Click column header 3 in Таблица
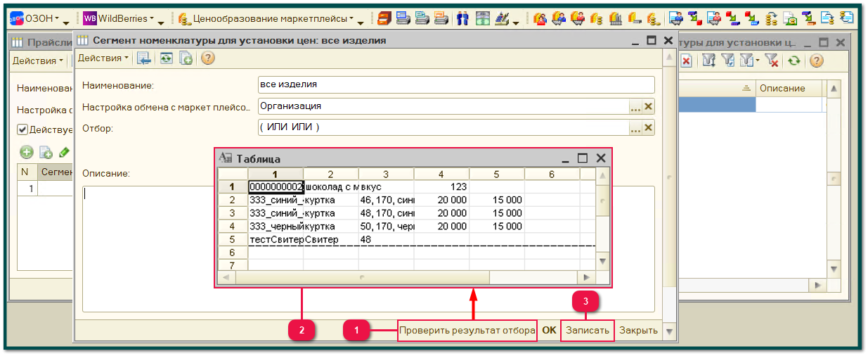The width and height of the screenshot is (868, 356). coord(386,174)
